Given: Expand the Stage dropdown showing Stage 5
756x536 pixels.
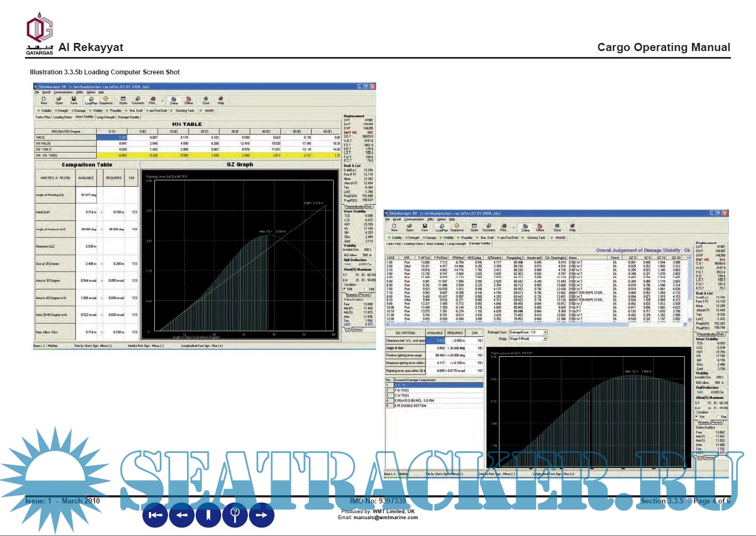Looking at the screenshot, I should (545, 338).
